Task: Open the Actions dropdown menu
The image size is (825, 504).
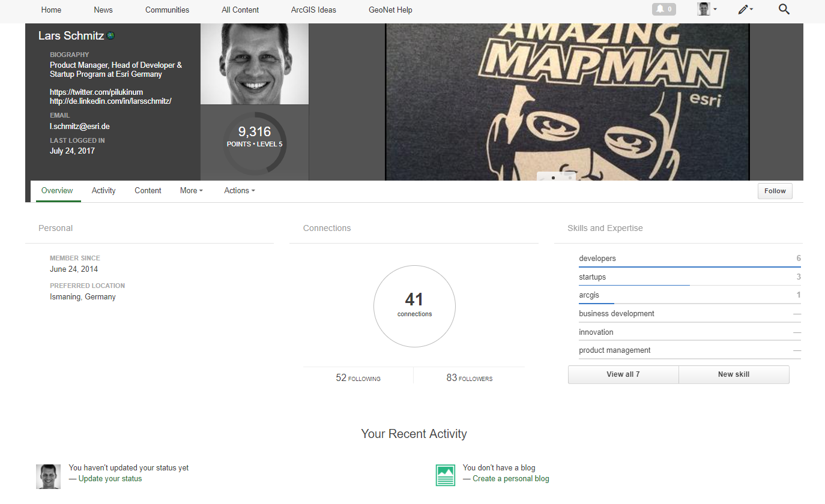Action: [240, 191]
